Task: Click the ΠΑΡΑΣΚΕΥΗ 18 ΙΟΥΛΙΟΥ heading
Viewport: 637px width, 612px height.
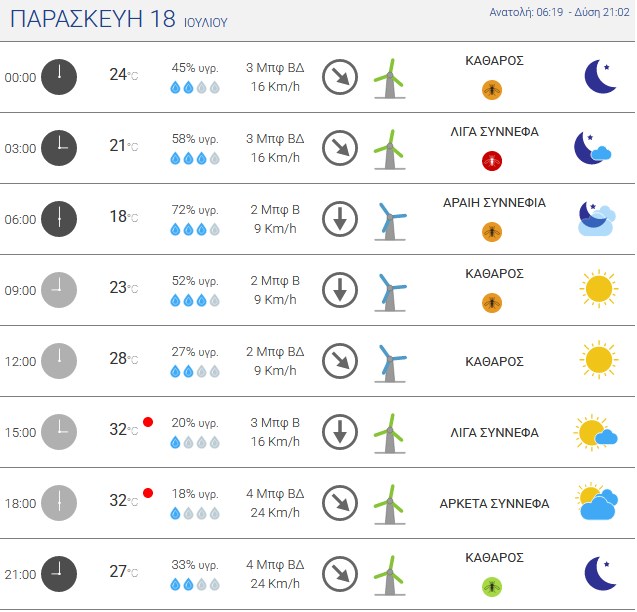Action: pos(119,19)
